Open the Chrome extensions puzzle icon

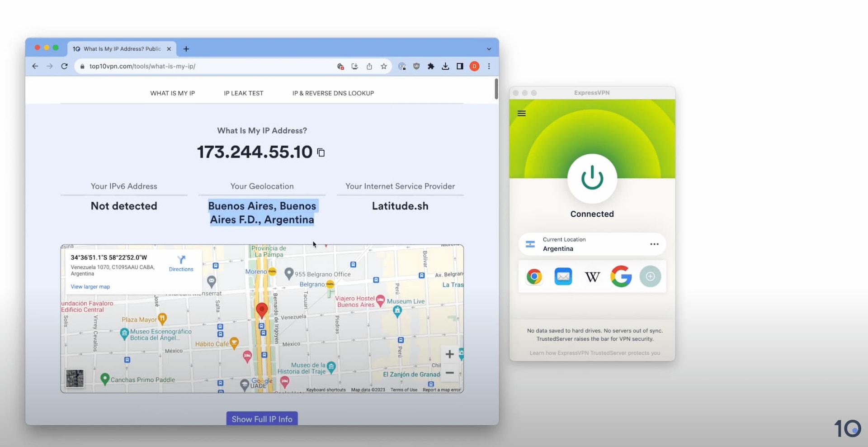pos(431,66)
